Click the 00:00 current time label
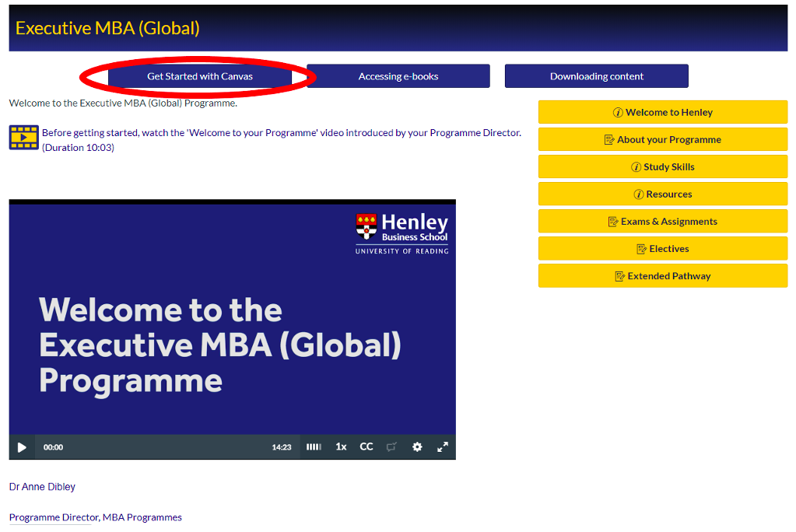Viewport: 796px width, 532px height. click(54, 447)
